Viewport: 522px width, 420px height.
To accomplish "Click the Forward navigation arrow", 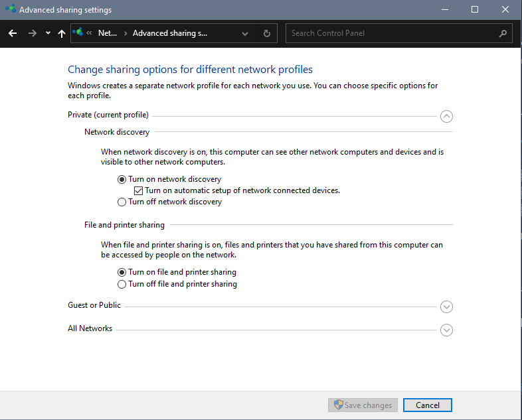I will [x=32, y=33].
